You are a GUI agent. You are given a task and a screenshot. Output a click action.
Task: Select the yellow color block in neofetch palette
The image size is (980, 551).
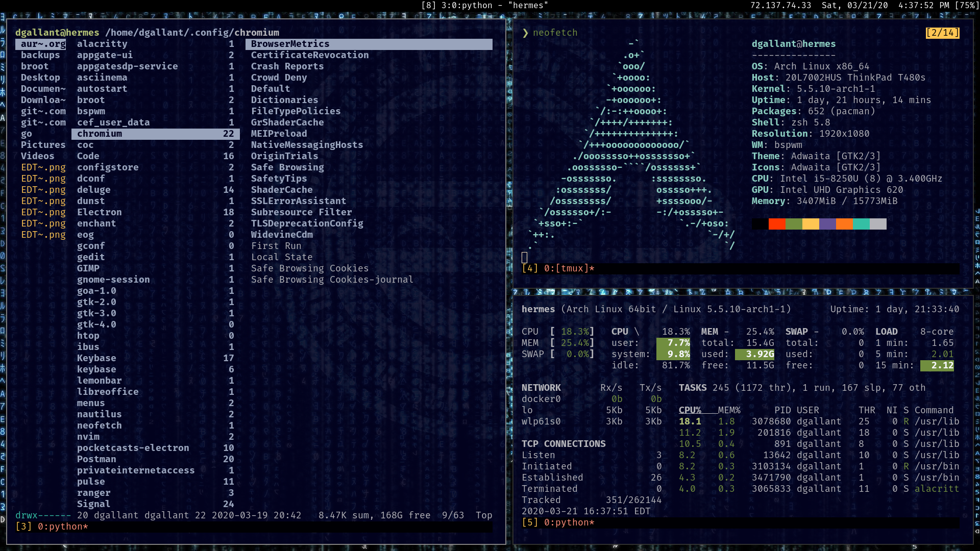811,224
